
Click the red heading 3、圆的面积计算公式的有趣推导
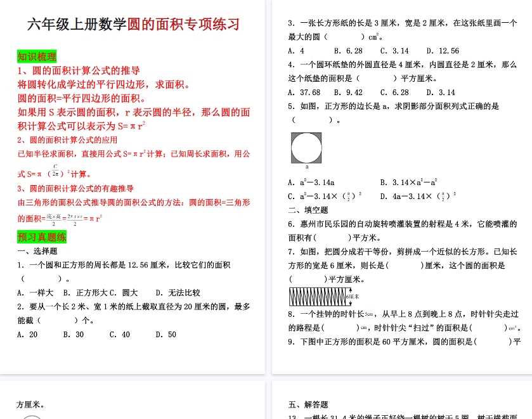tap(75, 188)
